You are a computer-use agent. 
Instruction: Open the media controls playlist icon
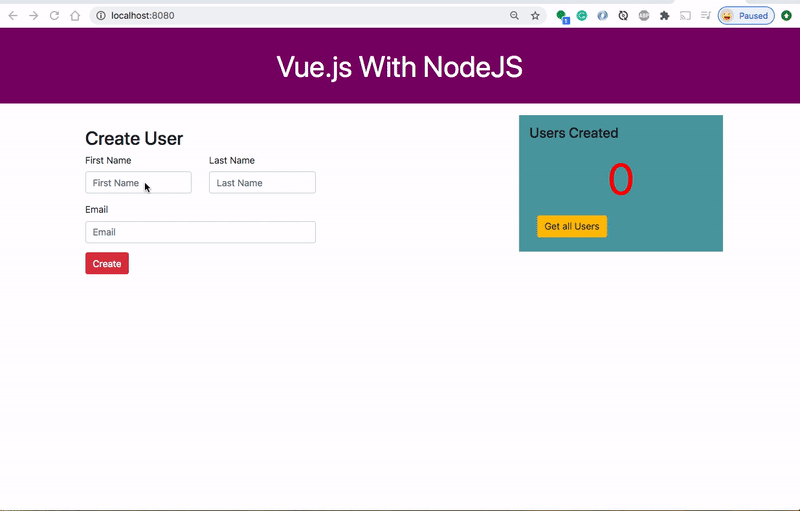tap(706, 16)
